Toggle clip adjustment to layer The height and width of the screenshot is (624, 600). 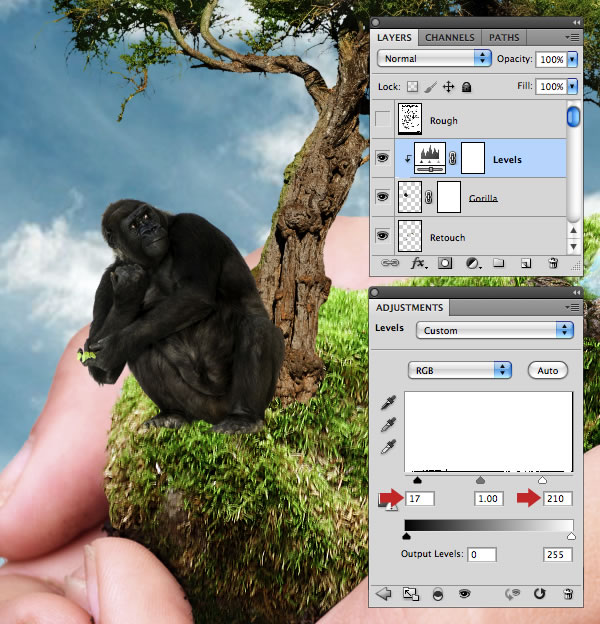point(438,595)
